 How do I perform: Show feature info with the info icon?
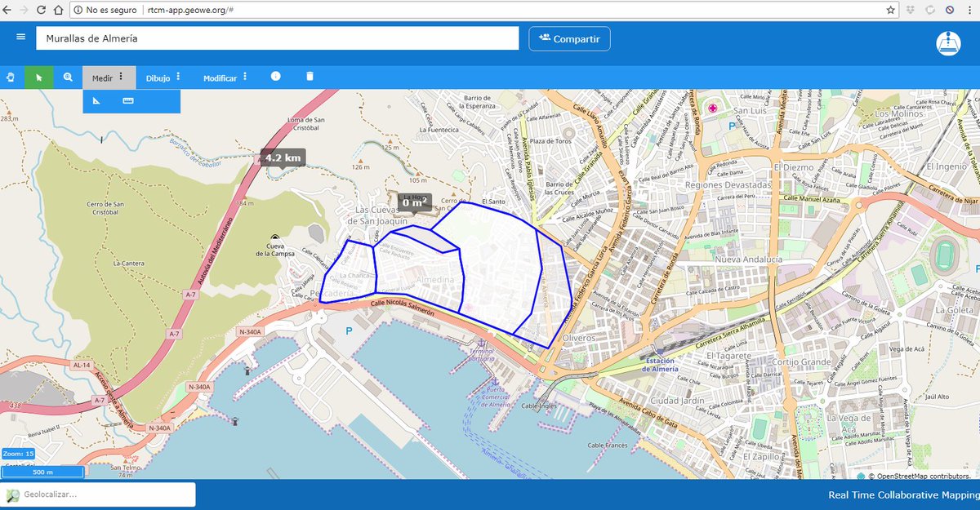[x=275, y=77]
